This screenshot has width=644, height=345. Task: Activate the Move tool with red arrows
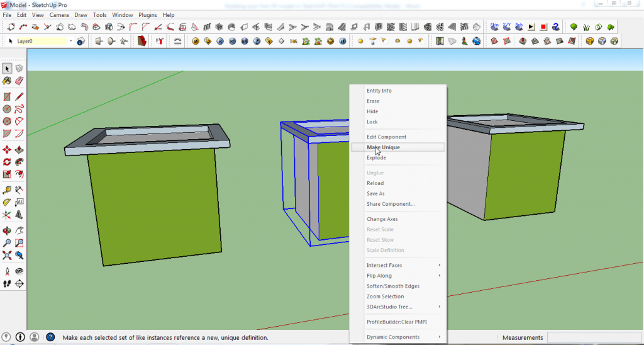(x=7, y=150)
